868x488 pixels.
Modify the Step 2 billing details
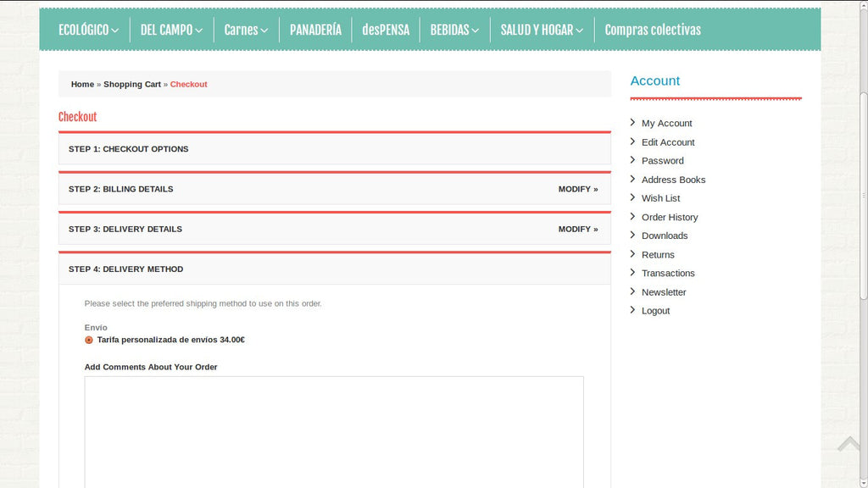click(x=577, y=189)
